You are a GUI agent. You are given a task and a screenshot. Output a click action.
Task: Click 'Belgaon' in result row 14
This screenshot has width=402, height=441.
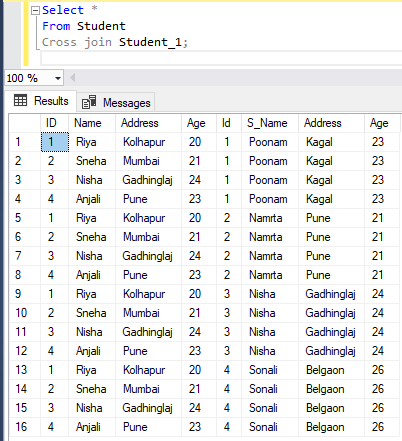point(325,389)
